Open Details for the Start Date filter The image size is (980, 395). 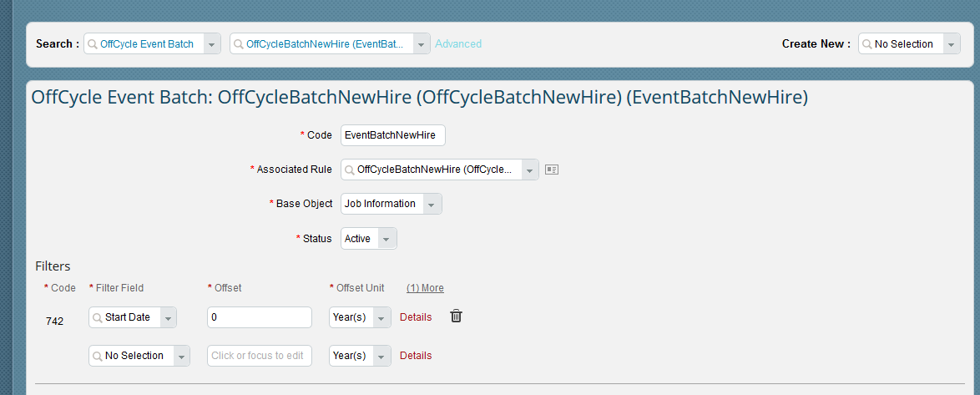pyautogui.click(x=416, y=317)
